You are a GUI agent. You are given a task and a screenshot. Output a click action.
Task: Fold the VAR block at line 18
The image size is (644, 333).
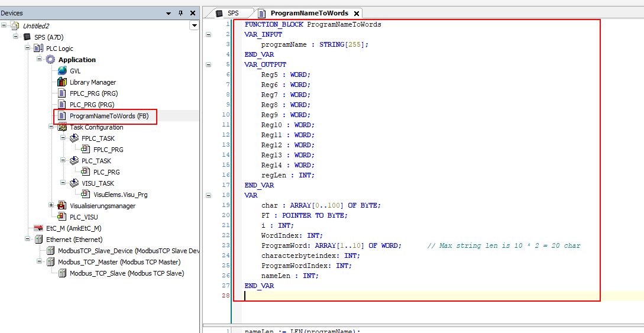pos(208,195)
